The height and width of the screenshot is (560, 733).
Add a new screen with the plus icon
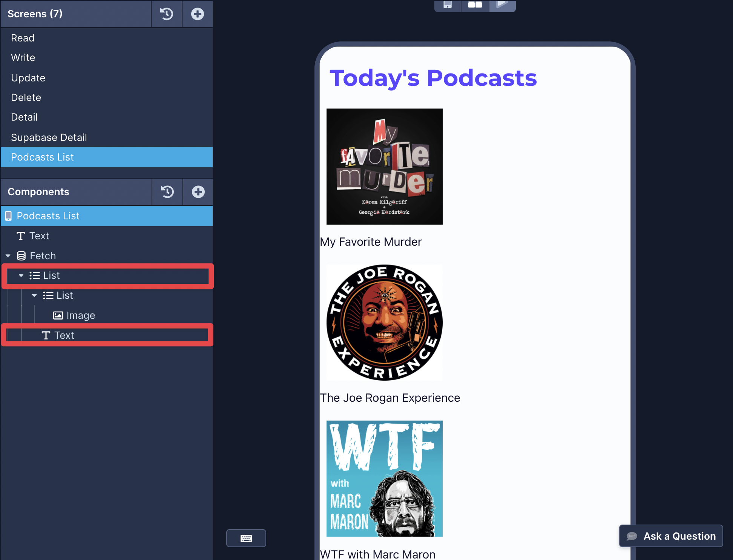[x=198, y=14]
